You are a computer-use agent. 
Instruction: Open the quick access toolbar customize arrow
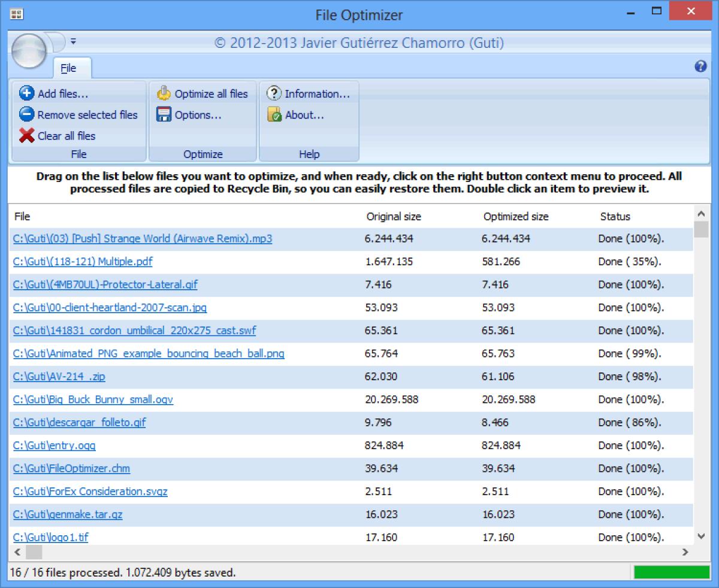pos(73,41)
